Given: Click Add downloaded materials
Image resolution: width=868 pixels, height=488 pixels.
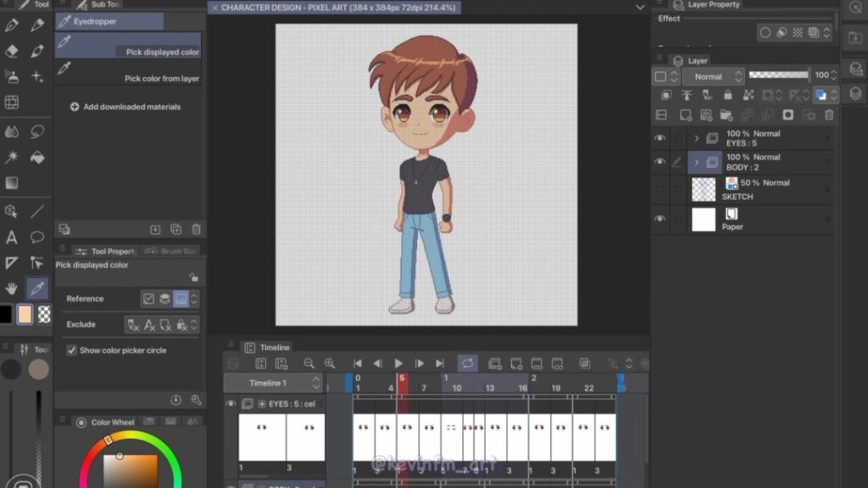Looking at the screenshot, I should [x=125, y=107].
